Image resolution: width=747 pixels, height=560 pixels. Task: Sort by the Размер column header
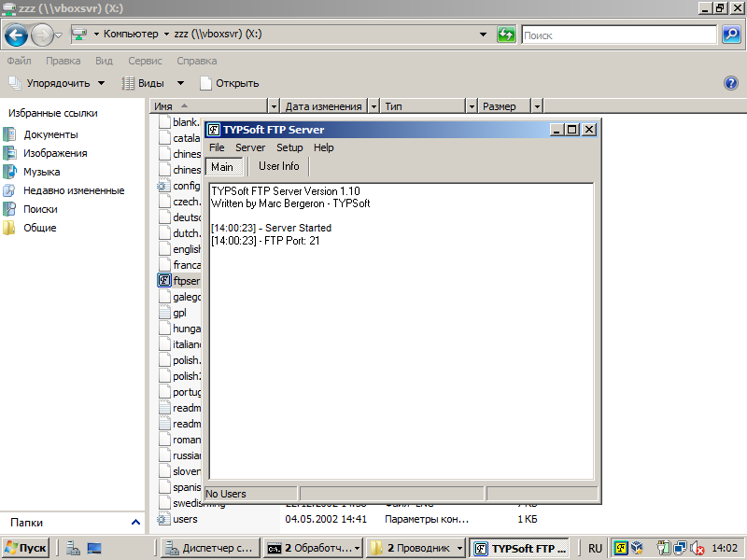tap(504, 106)
